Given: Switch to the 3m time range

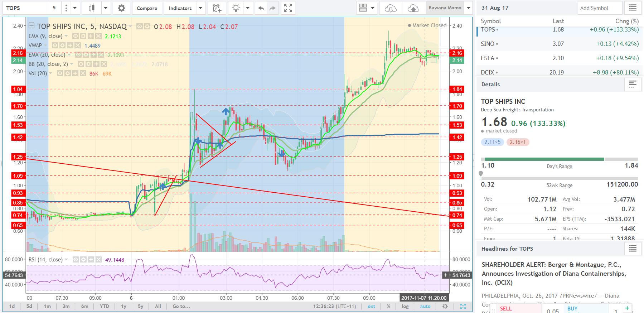Looking at the screenshot, I should coord(66,306).
